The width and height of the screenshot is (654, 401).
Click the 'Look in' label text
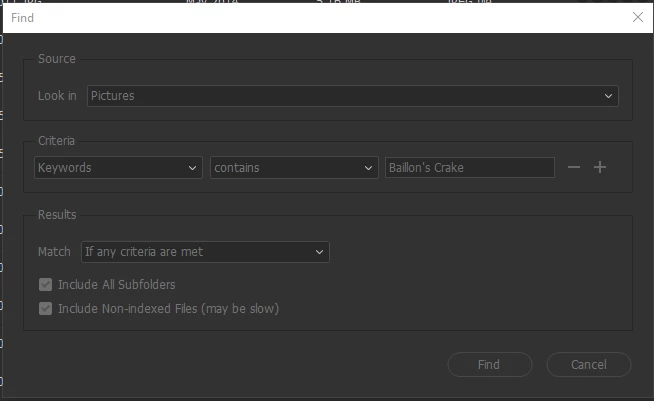click(x=57, y=96)
